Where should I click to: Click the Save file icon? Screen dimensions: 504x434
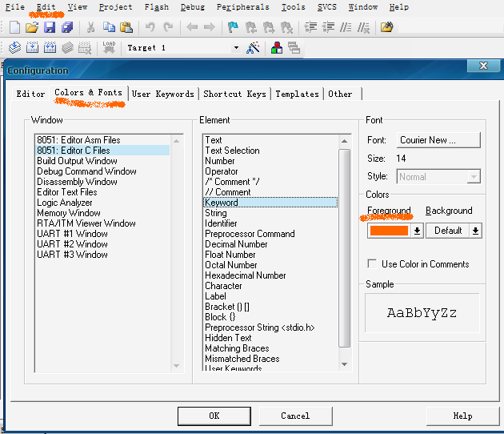(50, 27)
